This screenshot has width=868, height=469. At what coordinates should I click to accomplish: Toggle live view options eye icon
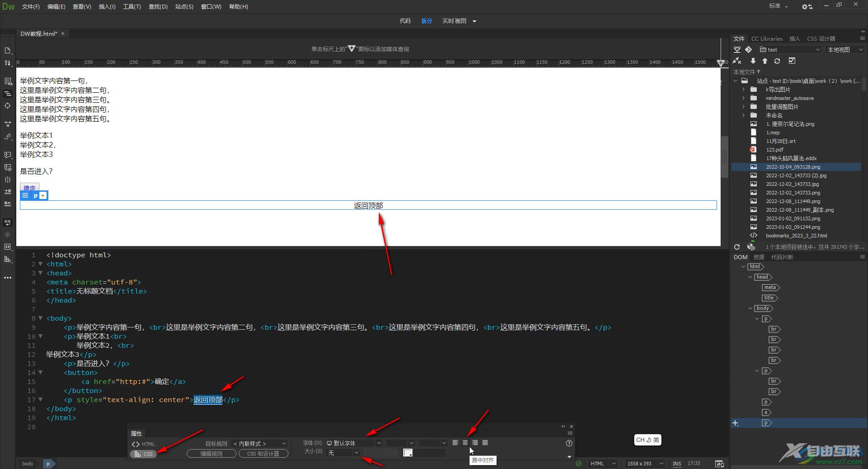pos(8,81)
